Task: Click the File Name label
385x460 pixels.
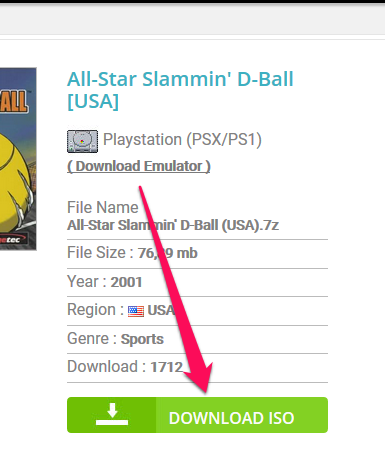Action: click(103, 207)
